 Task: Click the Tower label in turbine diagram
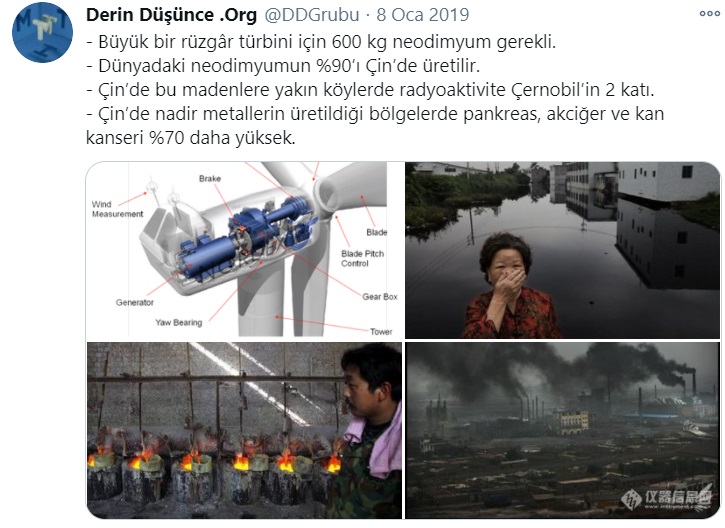[381, 332]
